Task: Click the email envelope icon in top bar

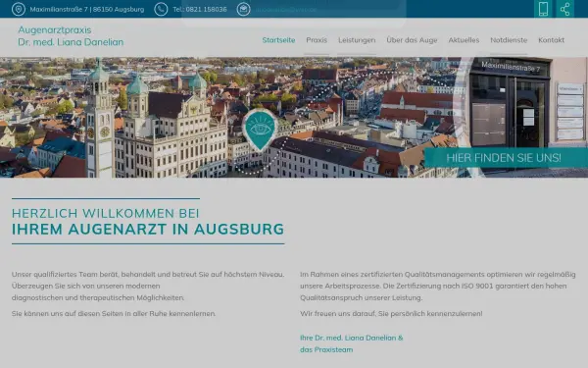Action: [x=243, y=9]
